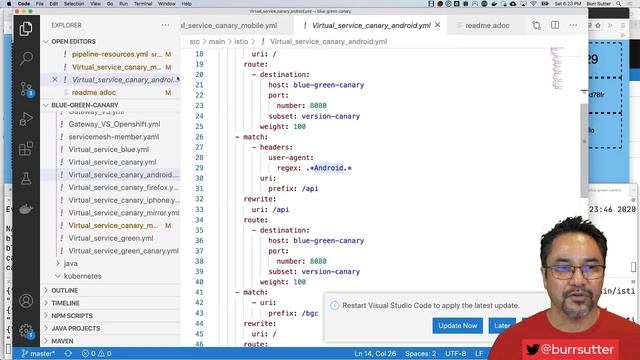Open Virtual_service_canary.yml file
Screen dimensions: 640x360
112,162
